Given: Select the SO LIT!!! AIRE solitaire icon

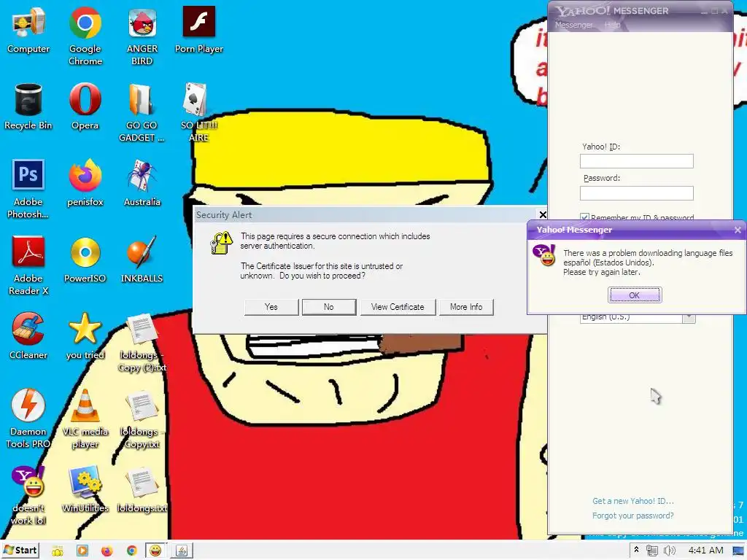Looking at the screenshot, I should pyautogui.click(x=198, y=112).
